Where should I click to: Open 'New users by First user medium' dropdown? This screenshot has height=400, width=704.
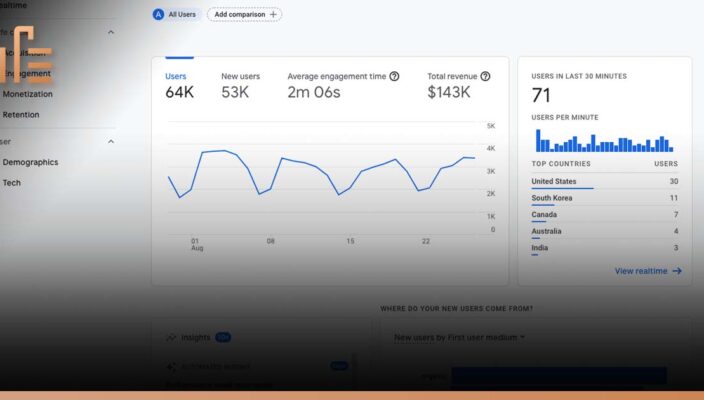(459, 338)
